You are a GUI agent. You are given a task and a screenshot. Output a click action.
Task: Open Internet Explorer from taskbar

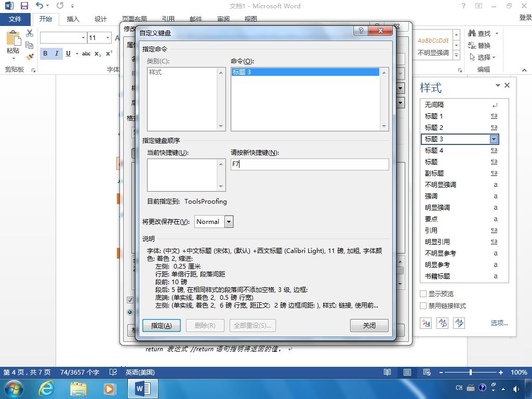point(46,389)
